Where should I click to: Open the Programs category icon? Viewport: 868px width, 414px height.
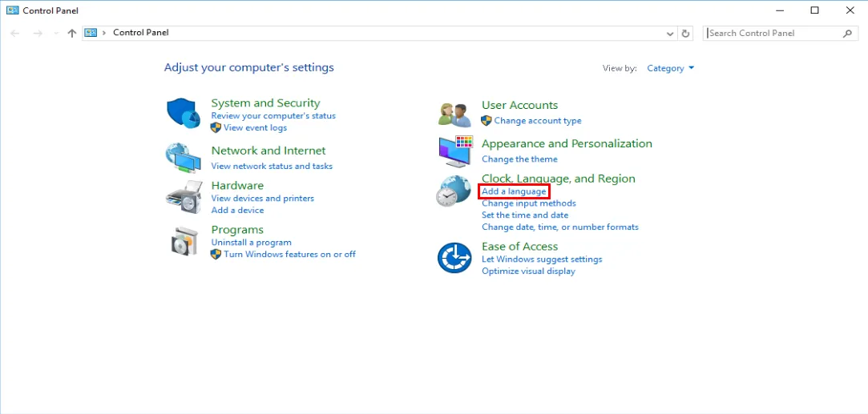coord(184,241)
